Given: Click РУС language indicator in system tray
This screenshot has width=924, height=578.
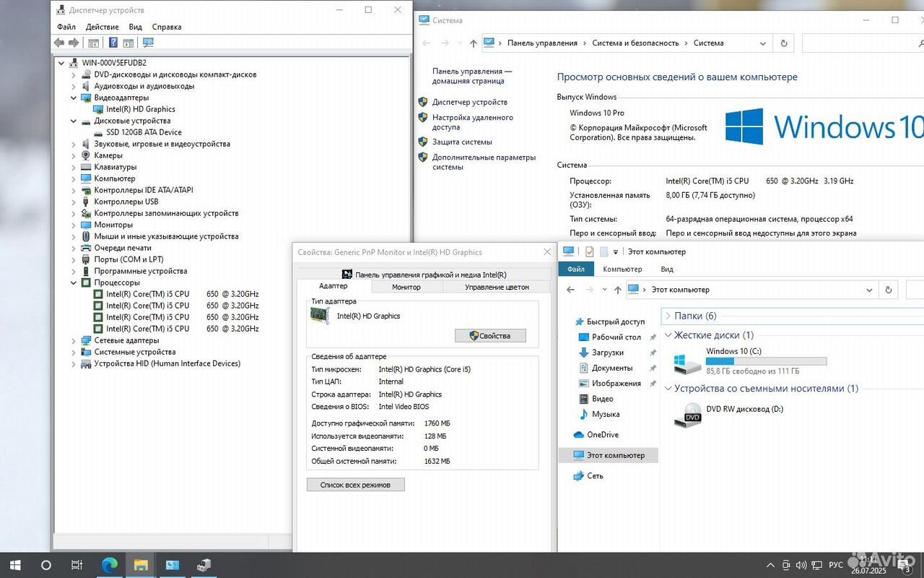Looking at the screenshot, I should (835, 565).
